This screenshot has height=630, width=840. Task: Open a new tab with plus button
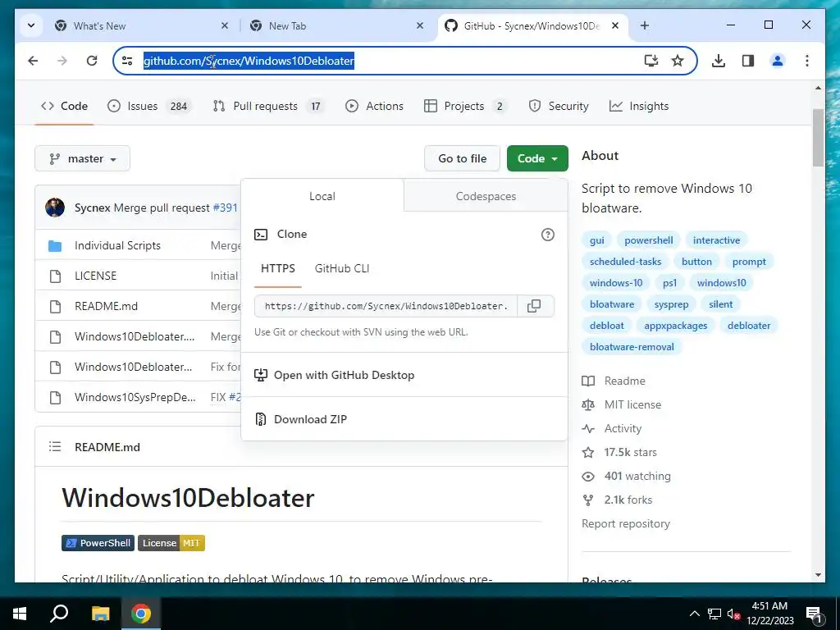pyautogui.click(x=645, y=25)
